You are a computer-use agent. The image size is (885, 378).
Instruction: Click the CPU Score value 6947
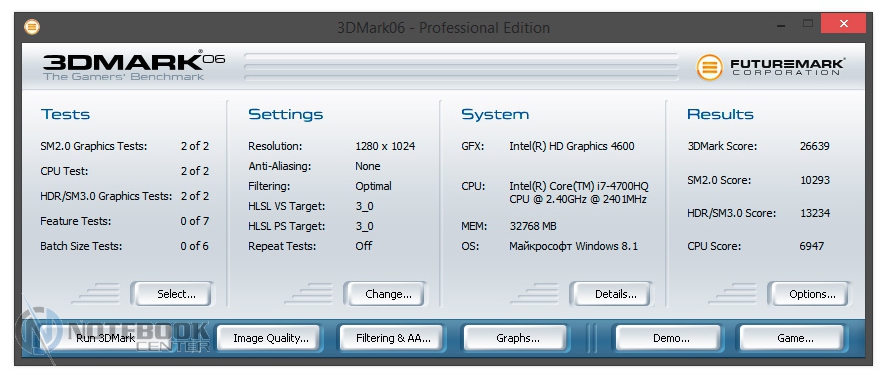point(812,246)
